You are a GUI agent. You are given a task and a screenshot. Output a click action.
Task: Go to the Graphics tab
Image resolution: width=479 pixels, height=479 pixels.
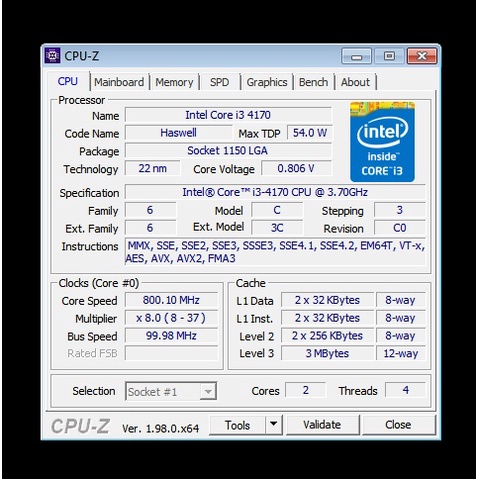(267, 82)
